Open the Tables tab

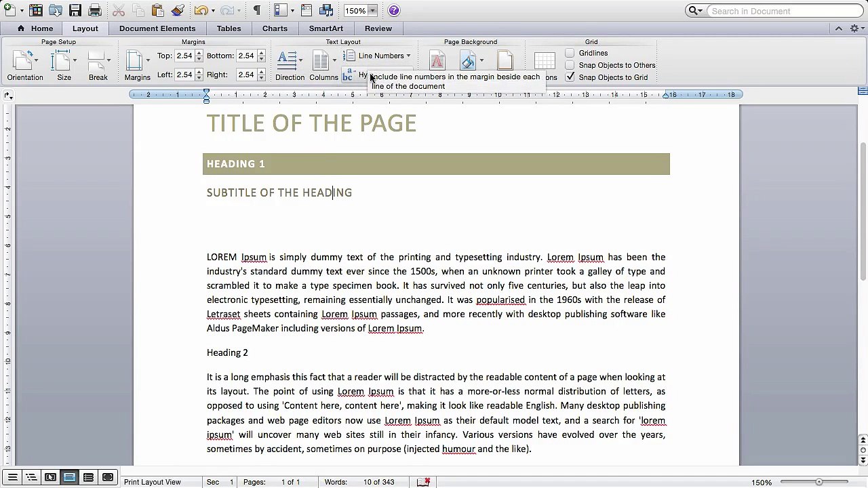229,28
